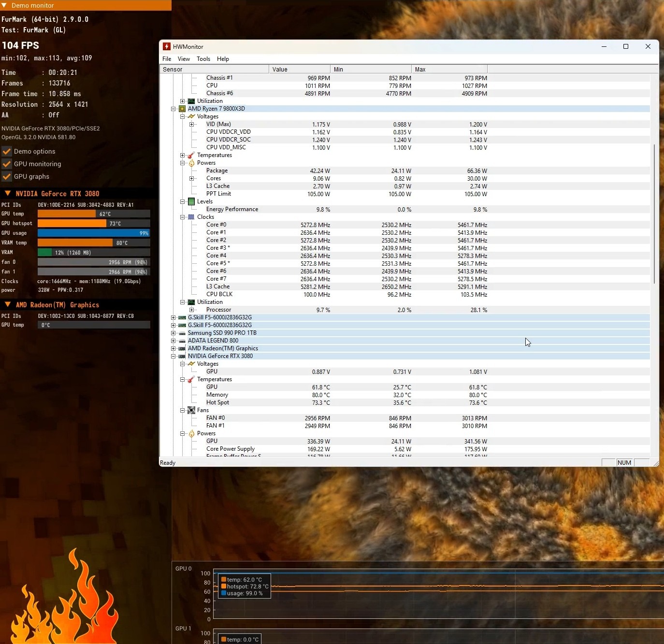
Task: Expand the ADATA LEGEND 800 node
Action: [173, 341]
